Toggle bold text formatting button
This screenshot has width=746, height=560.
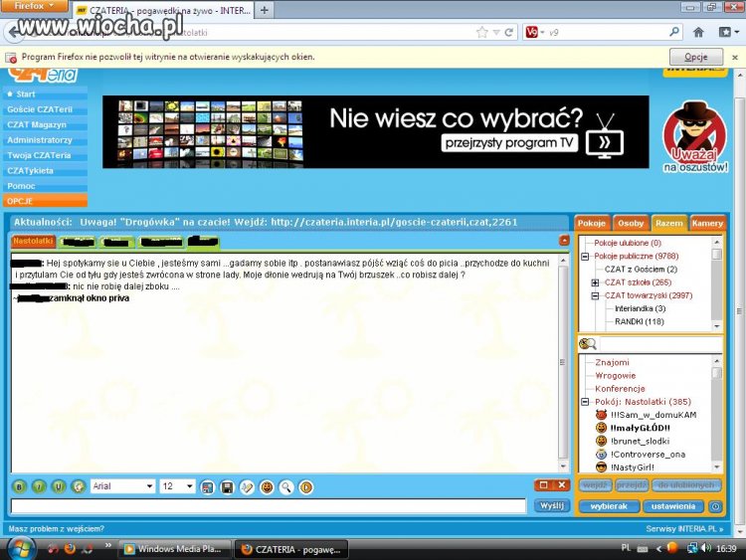[x=19, y=486]
